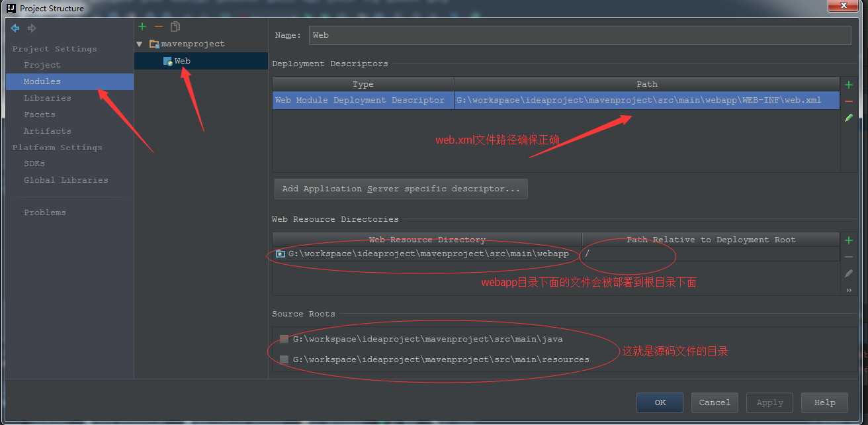
Task: Confirm with the OK button
Action: pos(660,402)
